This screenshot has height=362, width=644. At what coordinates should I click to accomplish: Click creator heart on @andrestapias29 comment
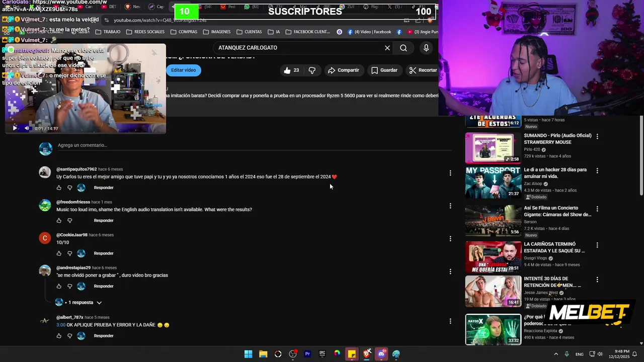click(x=81, y=286)
